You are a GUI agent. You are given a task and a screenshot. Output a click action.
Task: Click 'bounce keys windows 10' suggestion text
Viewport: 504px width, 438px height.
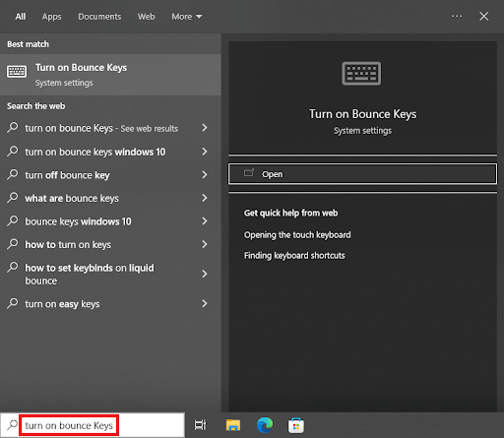click(78, 221)
